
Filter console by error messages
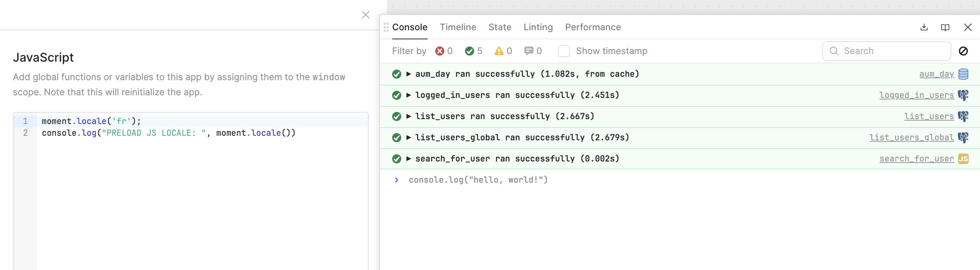pos(444,51)
